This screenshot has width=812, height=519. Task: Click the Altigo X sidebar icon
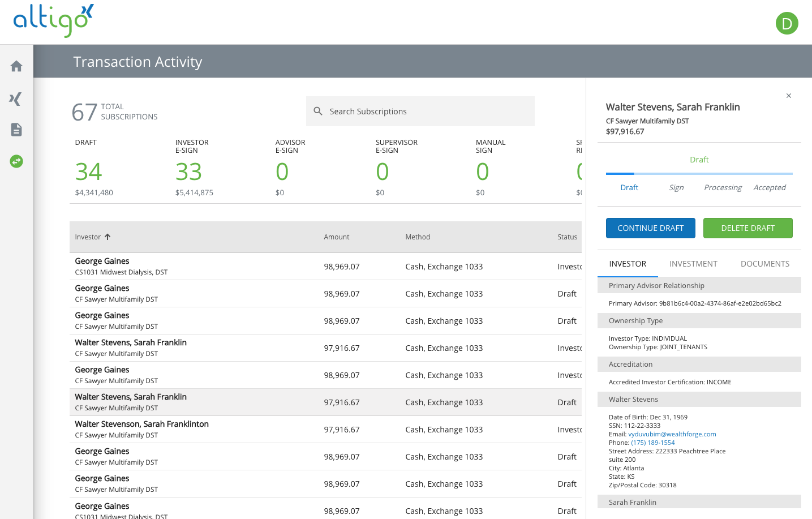click(x=16, y=99)
